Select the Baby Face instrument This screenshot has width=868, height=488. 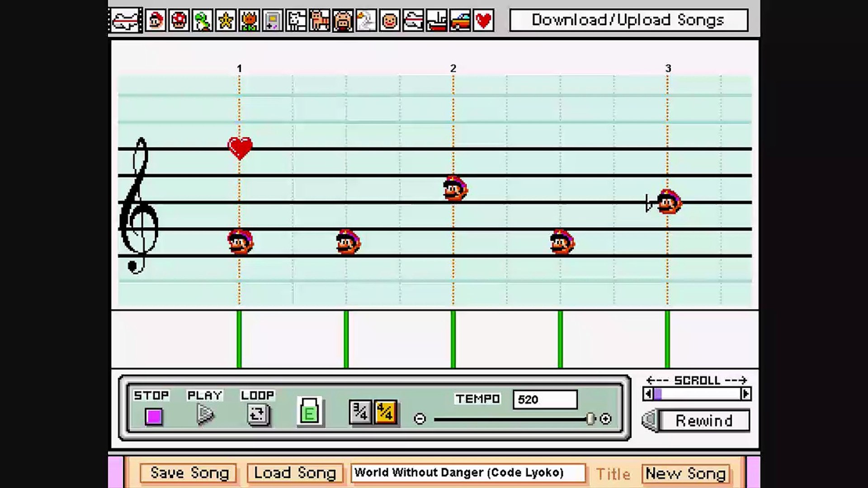coord(390,21)
